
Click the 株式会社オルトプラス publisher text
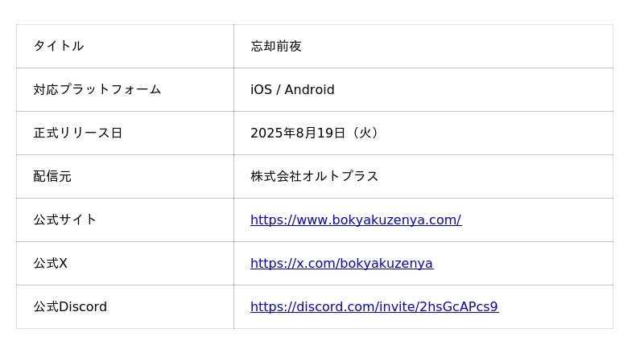[x=314, y=177]
